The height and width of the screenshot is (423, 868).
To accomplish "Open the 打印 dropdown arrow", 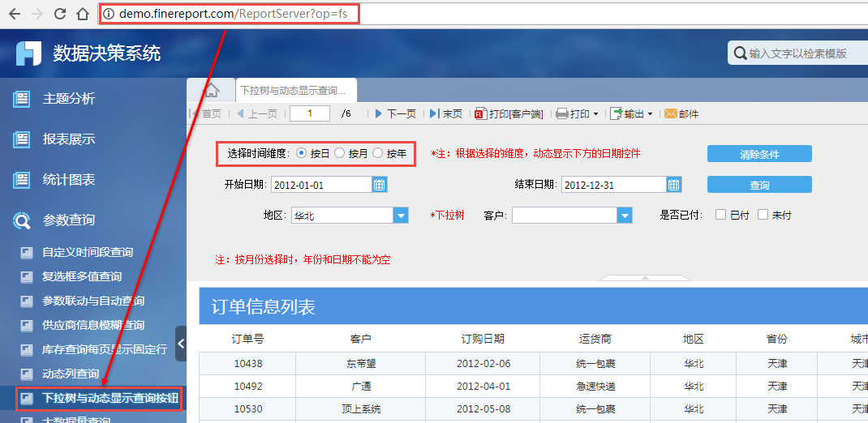I will [x=595, y=114].
